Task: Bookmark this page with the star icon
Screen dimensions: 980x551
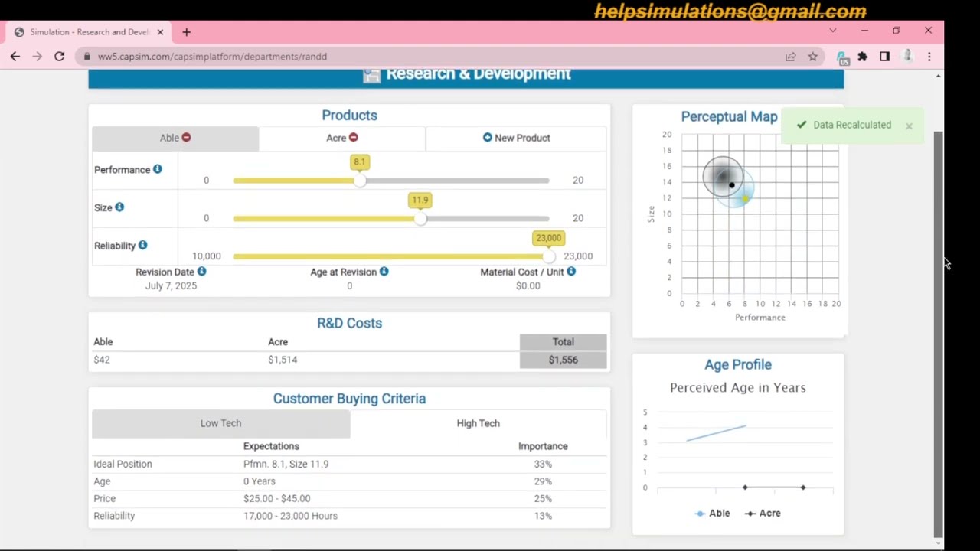Action: (813, 57)
